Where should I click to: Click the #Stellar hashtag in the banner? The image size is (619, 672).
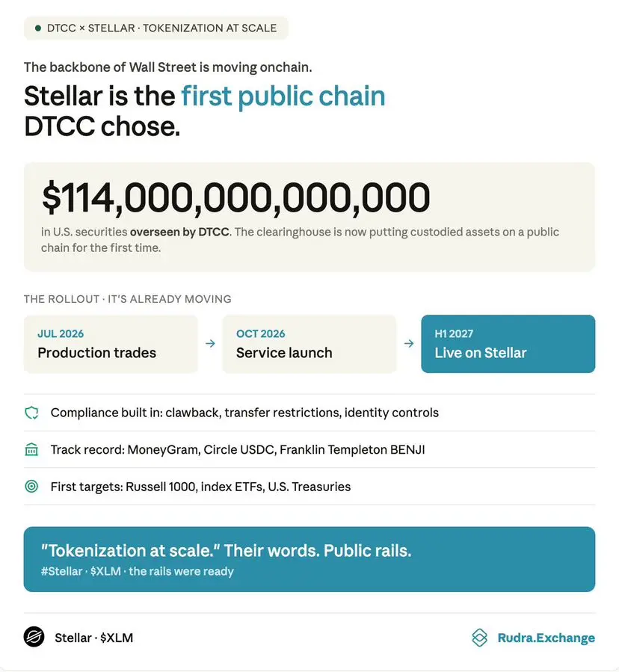click(x=62, y=571)
